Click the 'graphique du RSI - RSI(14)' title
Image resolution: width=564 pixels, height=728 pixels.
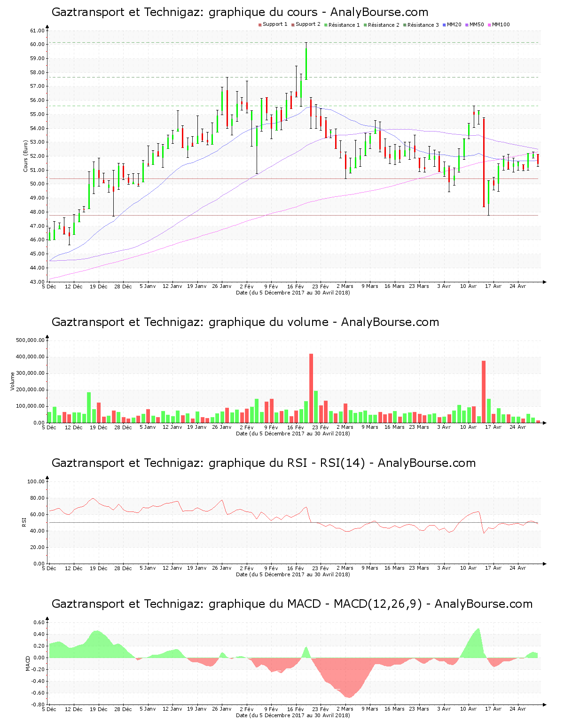coord(264,463)
